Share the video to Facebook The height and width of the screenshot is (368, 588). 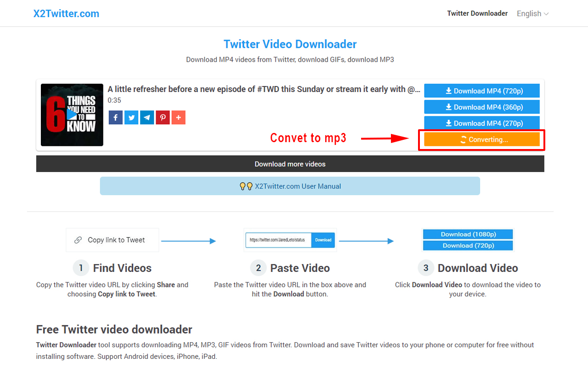[115, 117]
